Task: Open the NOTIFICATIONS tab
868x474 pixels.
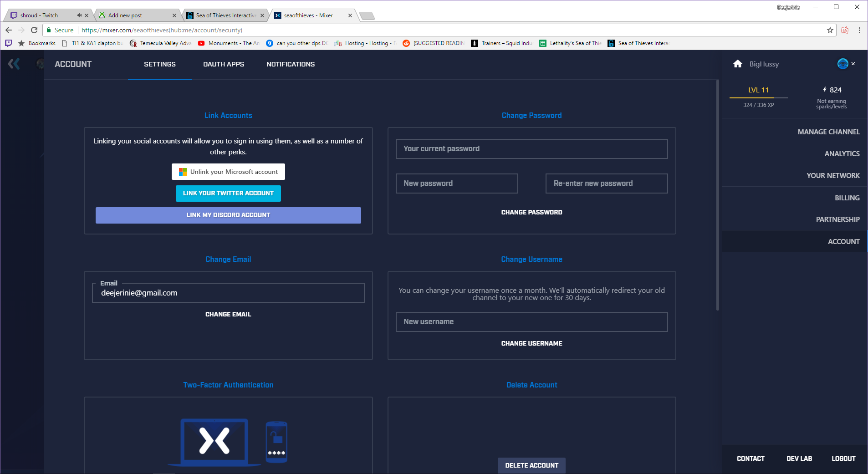Action: coord(290,64)
